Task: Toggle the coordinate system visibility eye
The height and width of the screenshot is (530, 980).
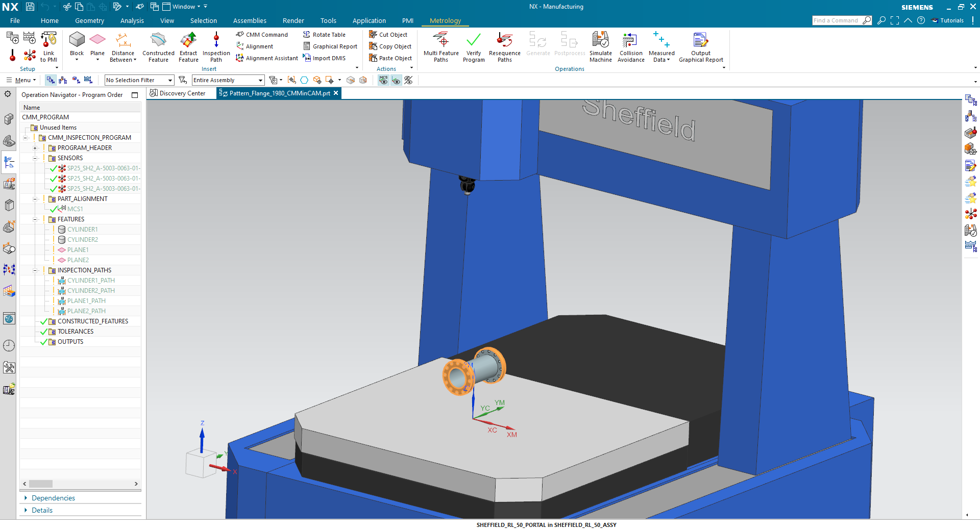Action: 397,80
